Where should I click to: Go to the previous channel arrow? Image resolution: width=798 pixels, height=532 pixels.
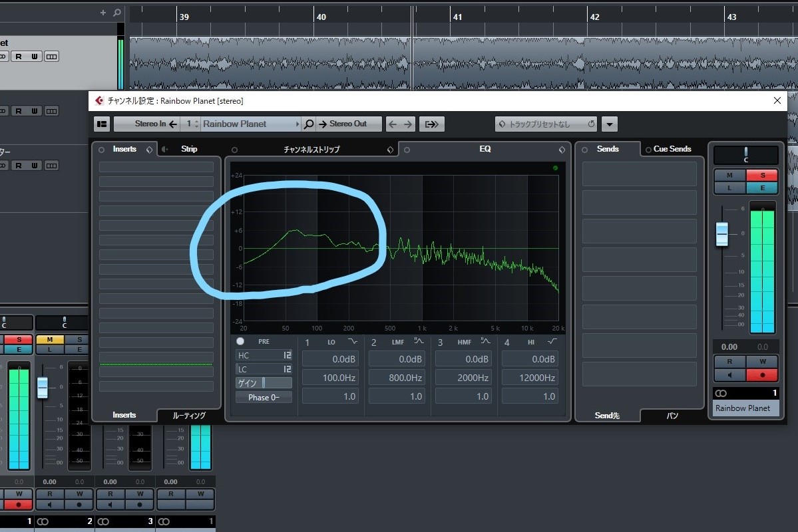tap(393, 124)
